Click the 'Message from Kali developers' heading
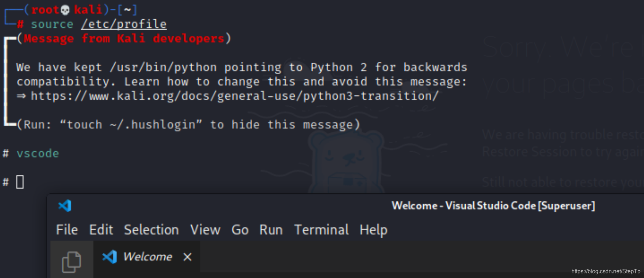This screenshot has width=644, height=278. pyautogui.click(x=124, y=38)
